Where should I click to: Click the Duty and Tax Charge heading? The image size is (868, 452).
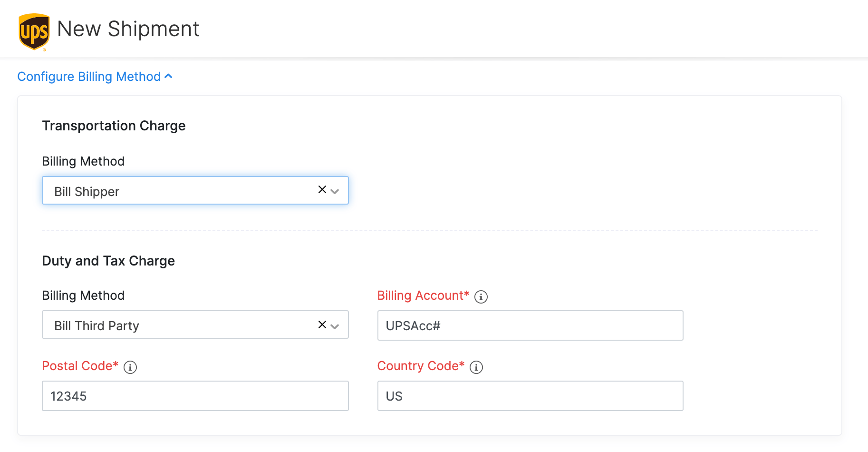pyautogui.click(x=108, y=260)
